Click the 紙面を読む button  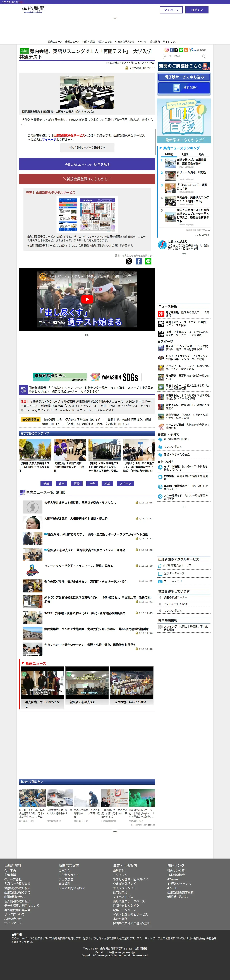pos(184,88)
